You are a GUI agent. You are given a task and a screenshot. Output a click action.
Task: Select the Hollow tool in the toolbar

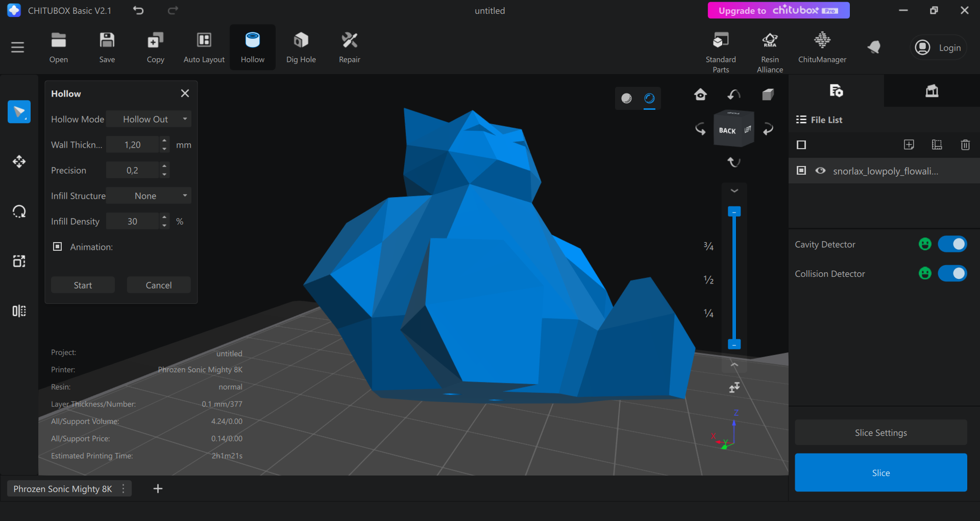[x=253, y=48]
